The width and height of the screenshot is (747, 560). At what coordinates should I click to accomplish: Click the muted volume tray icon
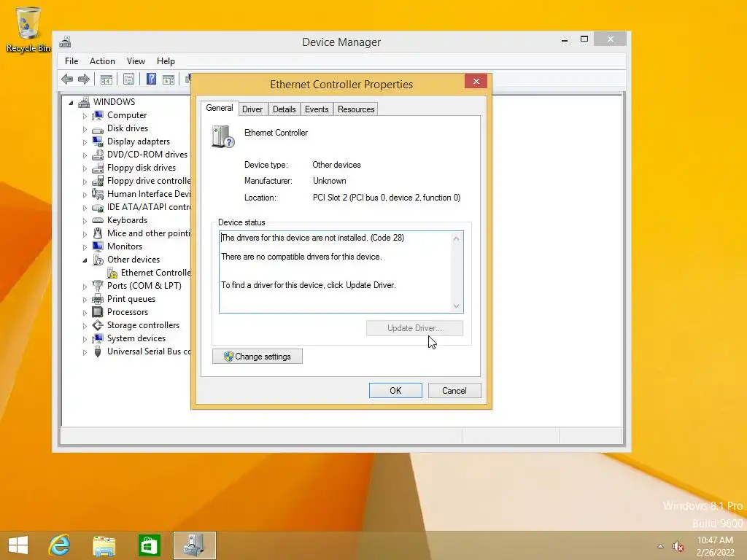click(678, 546)
